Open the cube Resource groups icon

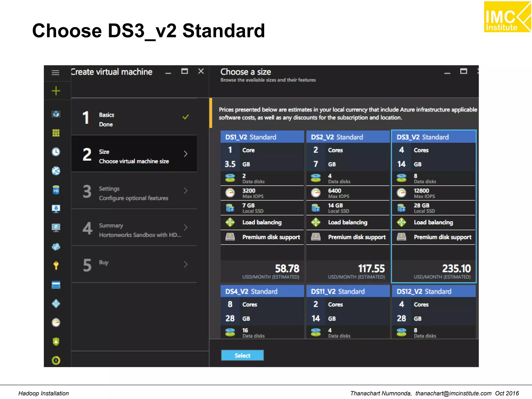pos(56,114)
